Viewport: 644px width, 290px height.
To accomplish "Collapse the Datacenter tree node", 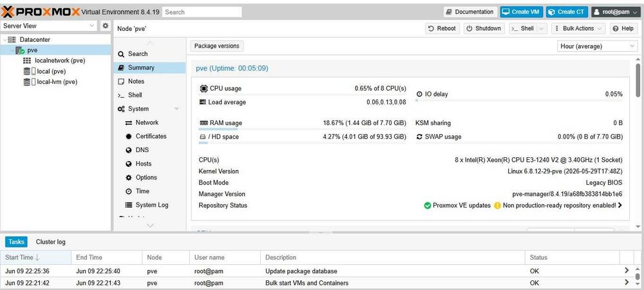I will coord(5,40).
